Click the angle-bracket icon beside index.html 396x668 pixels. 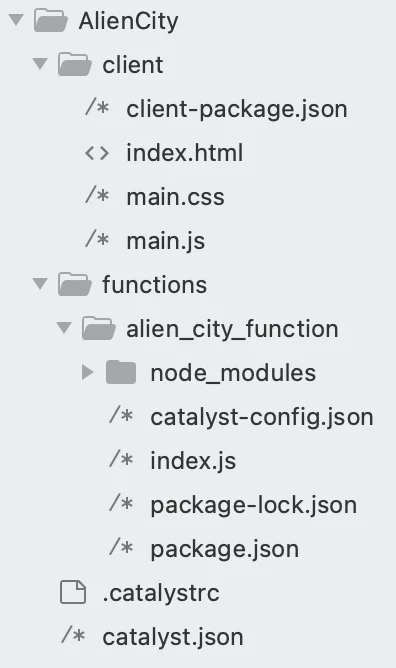pyautogui.click(x=97, y=153)
